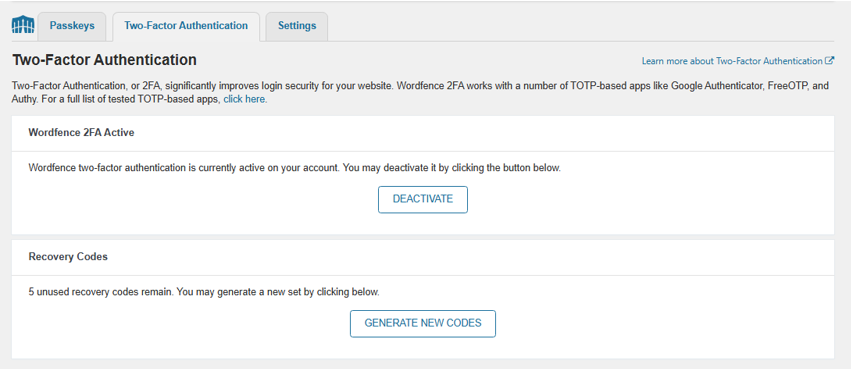Follow the 'click here' tested apps link
This screenshot has height=369, width=851.
tap(244, 100)
